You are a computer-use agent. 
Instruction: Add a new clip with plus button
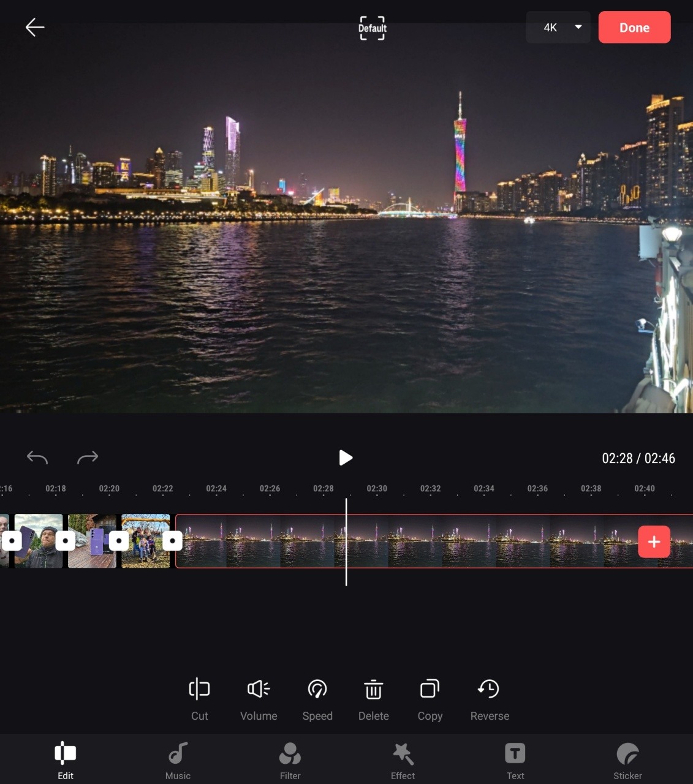(654, 541)
